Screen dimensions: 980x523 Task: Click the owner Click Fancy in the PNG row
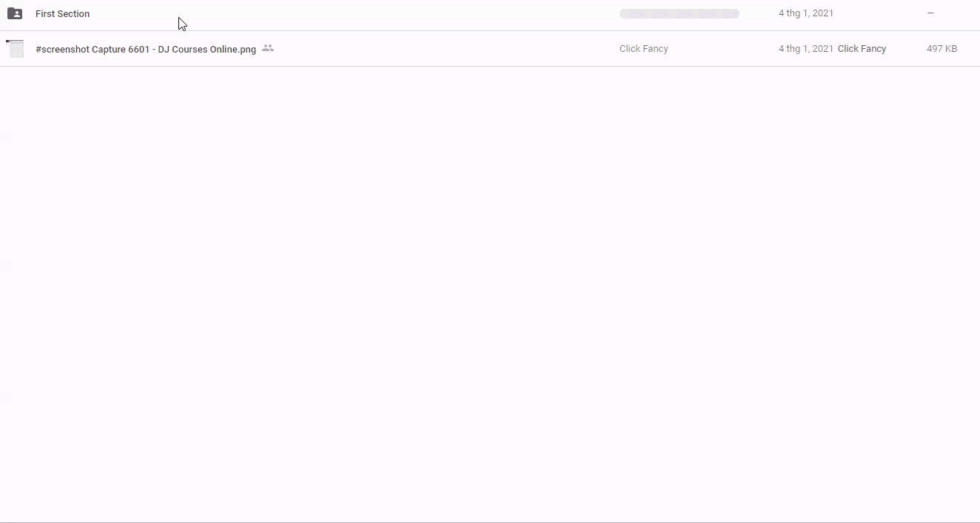643,49
